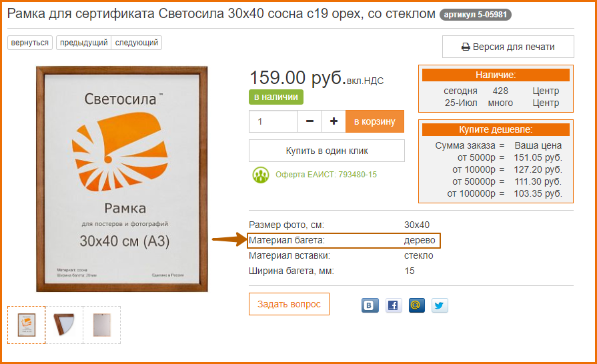Click the green ЕАИСТ offer icon

point(260,175)
